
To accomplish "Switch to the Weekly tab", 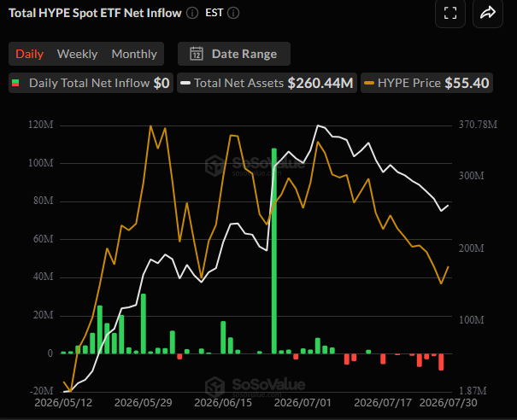I will click(77, 54).
